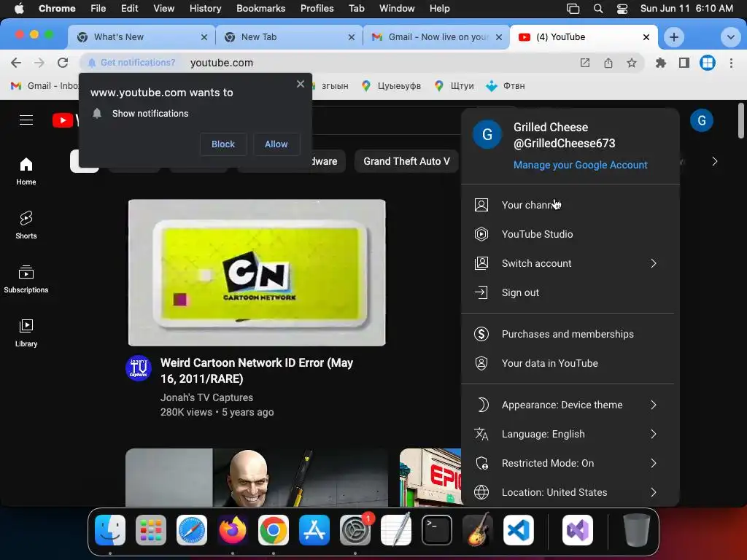Open the bald man video thumbnail

257,478
